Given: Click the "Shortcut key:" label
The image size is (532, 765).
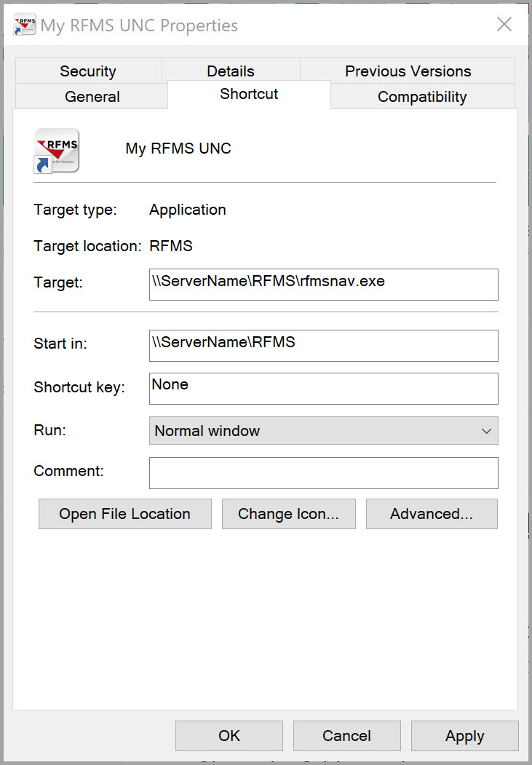Looking at the screenshot, I should [x=79, y=387].
